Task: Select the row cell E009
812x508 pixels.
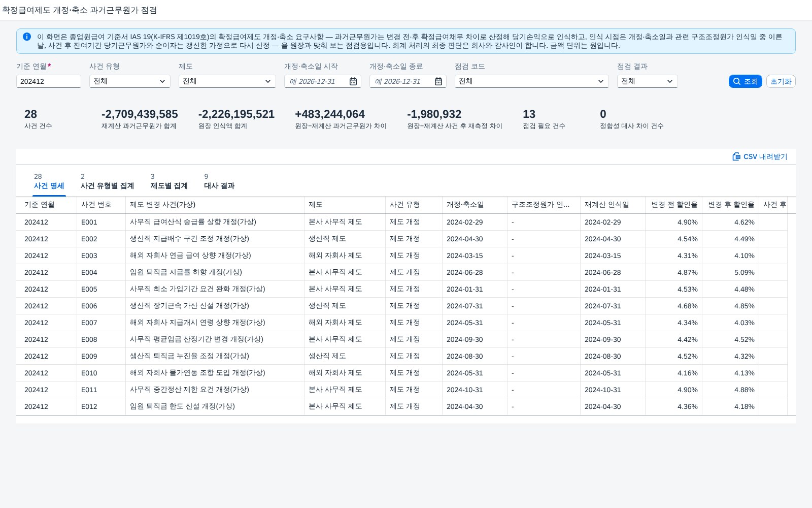Action: point(101,356)
